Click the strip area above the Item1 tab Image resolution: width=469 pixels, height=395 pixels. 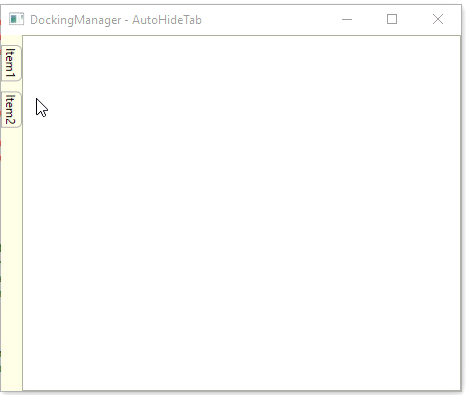(x=11, y=40)
